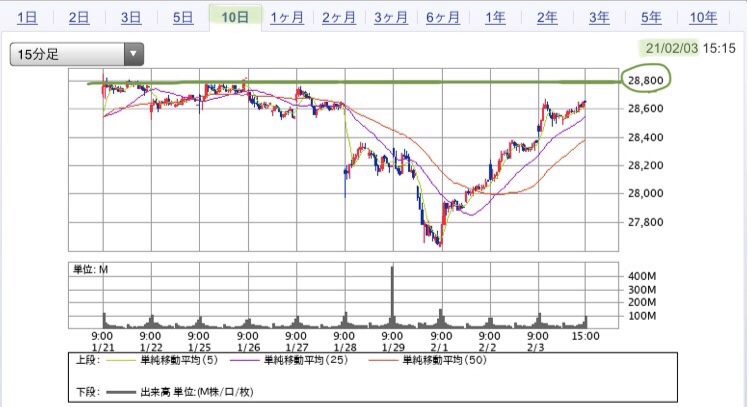Click the 28,200 price axis label
Viewport: 749px width, 407px height.
coord(646,165)
